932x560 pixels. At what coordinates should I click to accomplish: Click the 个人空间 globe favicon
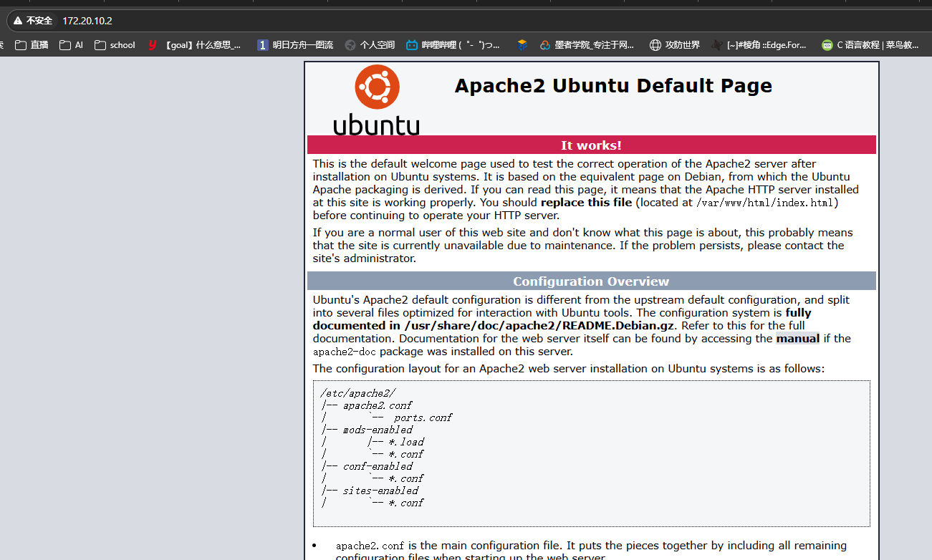point(351,44)
